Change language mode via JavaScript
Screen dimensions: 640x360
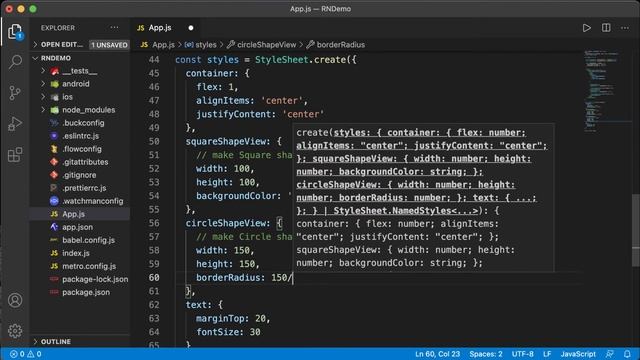578,354
